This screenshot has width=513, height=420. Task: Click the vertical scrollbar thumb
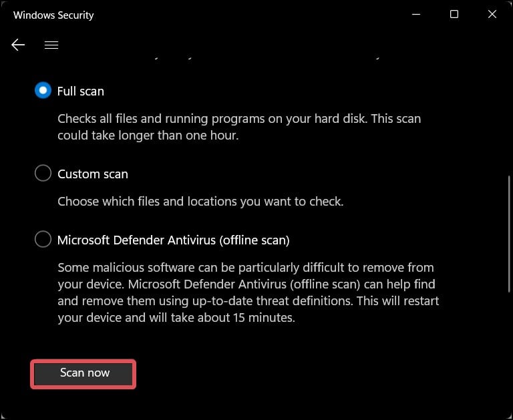(509, 234)
